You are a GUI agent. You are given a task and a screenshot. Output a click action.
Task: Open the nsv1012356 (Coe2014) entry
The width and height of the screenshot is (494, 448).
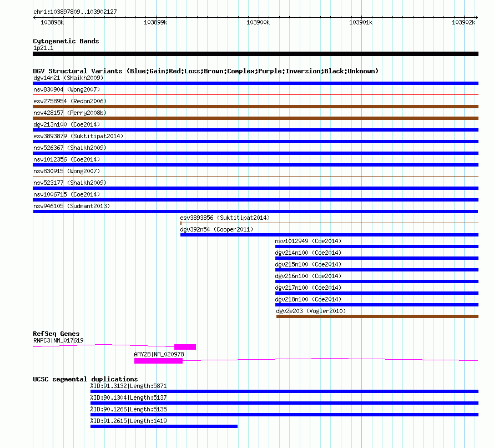pyautogui.click(x=67, y=159)
